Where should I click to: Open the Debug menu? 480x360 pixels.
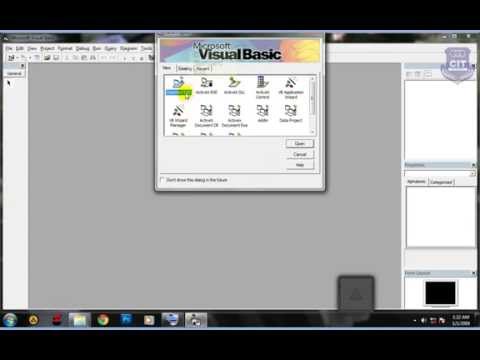click(82, 49)
